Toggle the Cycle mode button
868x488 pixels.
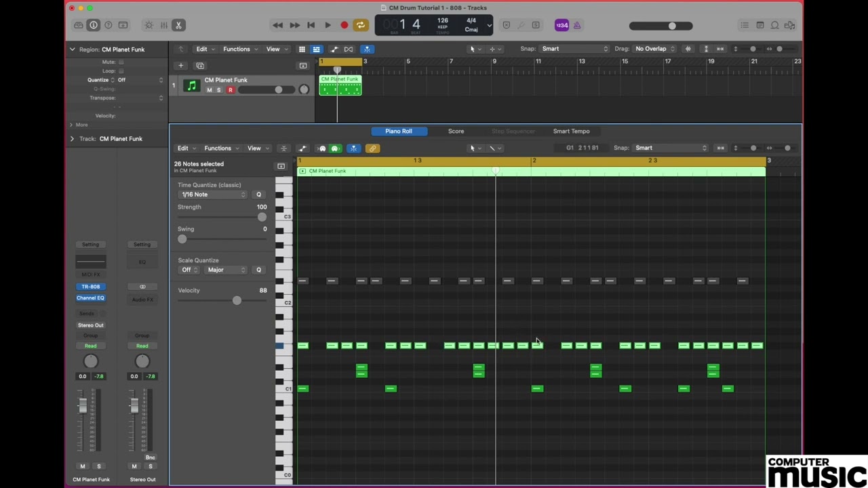361,25
